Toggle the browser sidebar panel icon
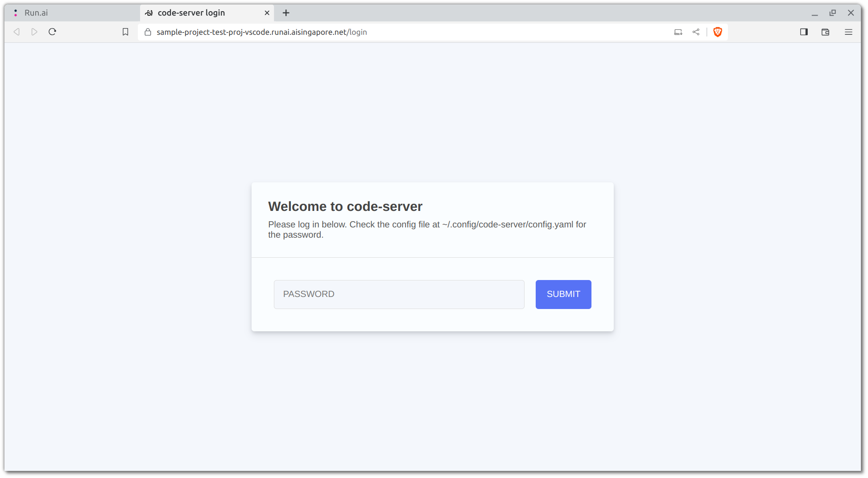Viewport: 868px width, 478px height. (x=804, y=32)
